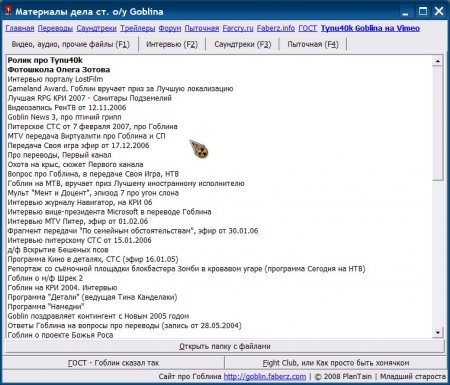This screenshot has width=450, height=385.
Task: Switch to the Саундтреки (F3) tab
Action: click(243, 44)
